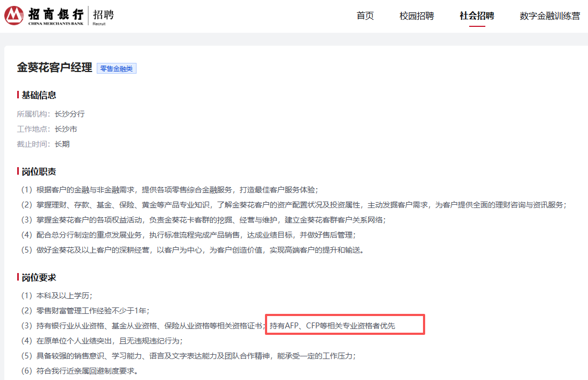Click the 长沙市 work location value

tap(66, 129)
